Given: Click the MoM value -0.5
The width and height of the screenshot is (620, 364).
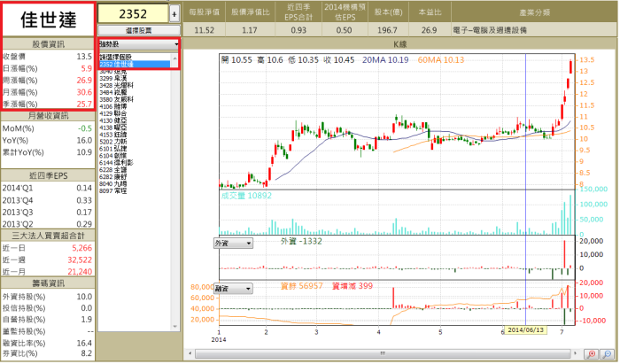Looking at the screenshot, I should [x=85, y=128].
